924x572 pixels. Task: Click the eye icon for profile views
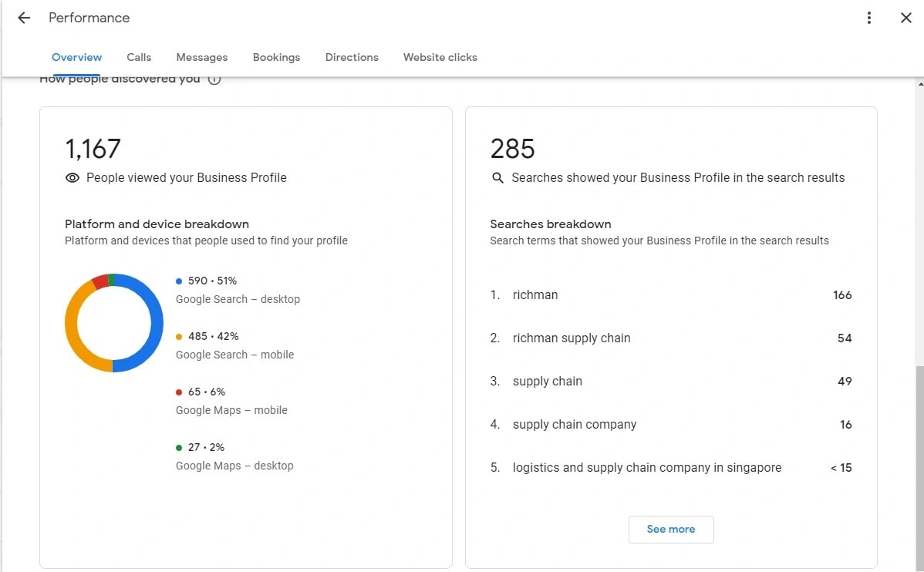click(73, 178)
